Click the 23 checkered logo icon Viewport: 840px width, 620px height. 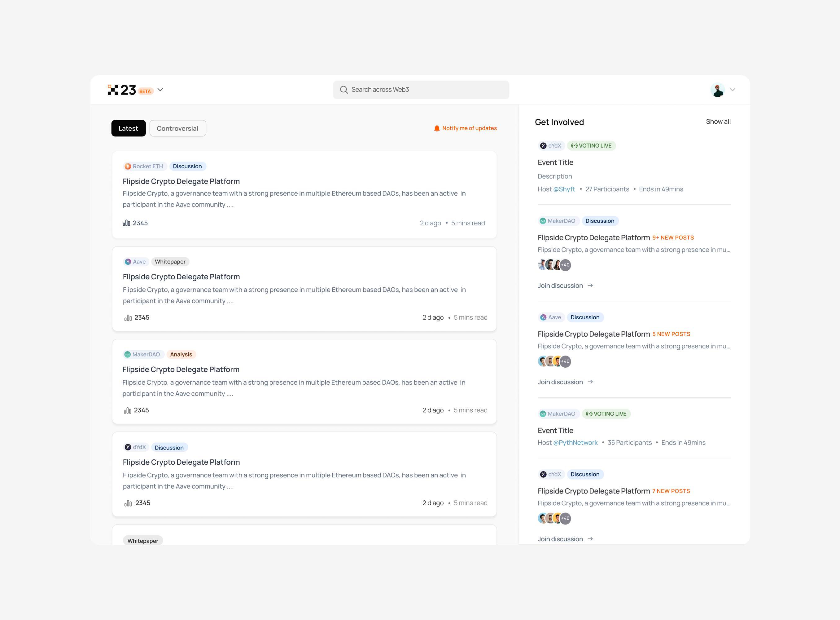[113, 90]
